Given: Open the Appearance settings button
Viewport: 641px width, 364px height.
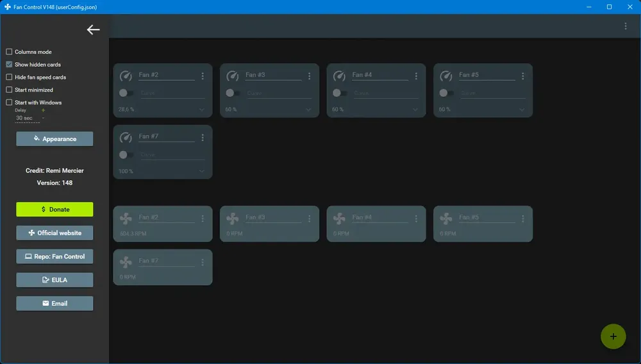Looking at the screenshot, I should tap(54, 139).
